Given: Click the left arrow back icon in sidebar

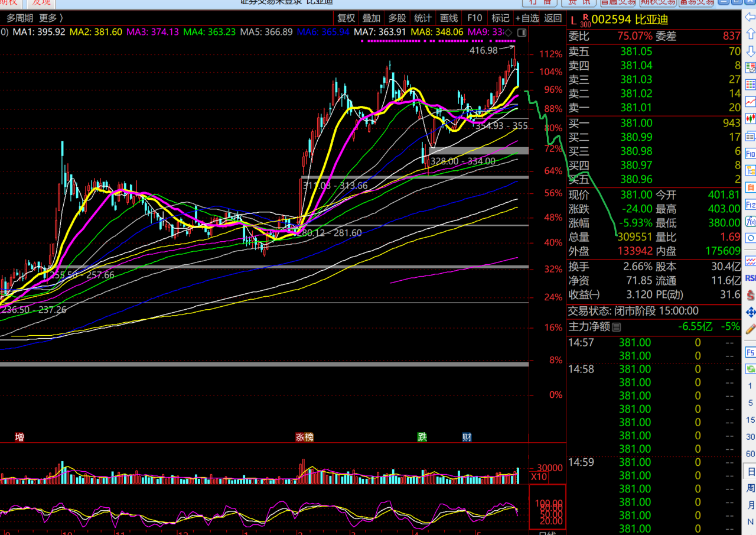Looking at the screenshot, I should tap(750, 17).
